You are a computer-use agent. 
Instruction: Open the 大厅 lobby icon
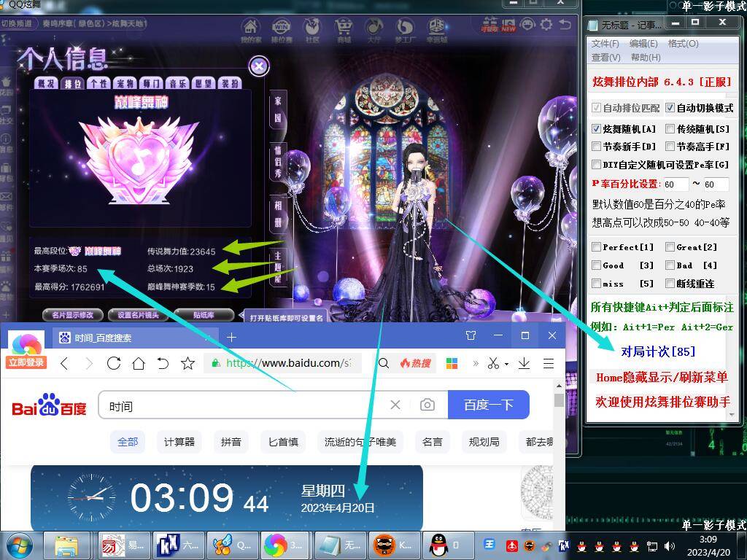[374, 28]
